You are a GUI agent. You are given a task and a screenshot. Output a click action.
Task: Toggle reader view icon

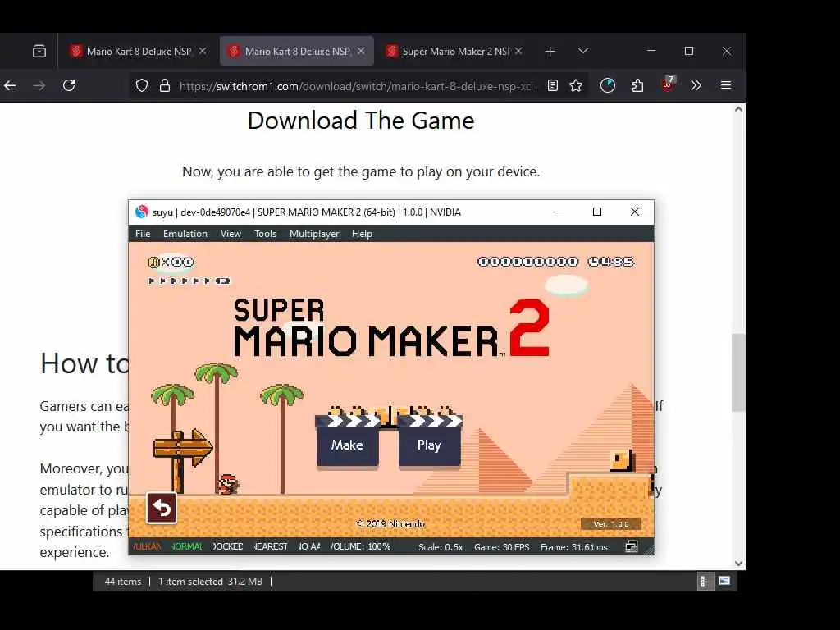[553, 85]
